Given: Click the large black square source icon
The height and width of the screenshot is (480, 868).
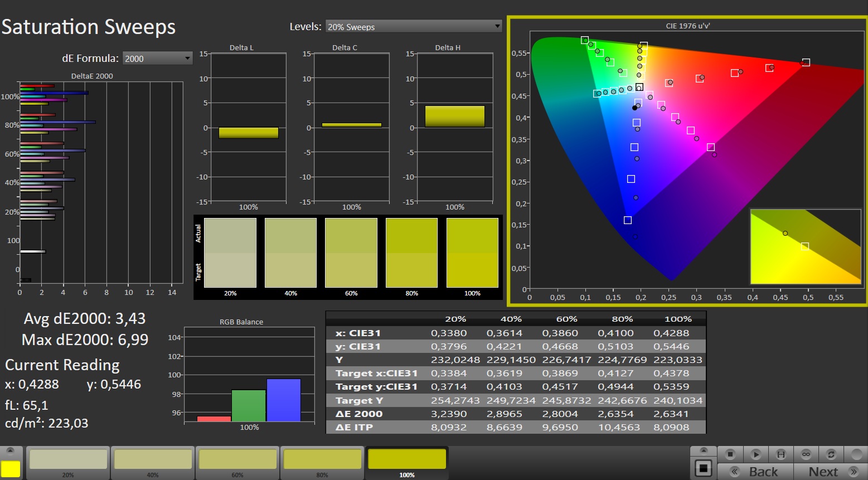Looking at the screenshot, I should coord(703,468).
